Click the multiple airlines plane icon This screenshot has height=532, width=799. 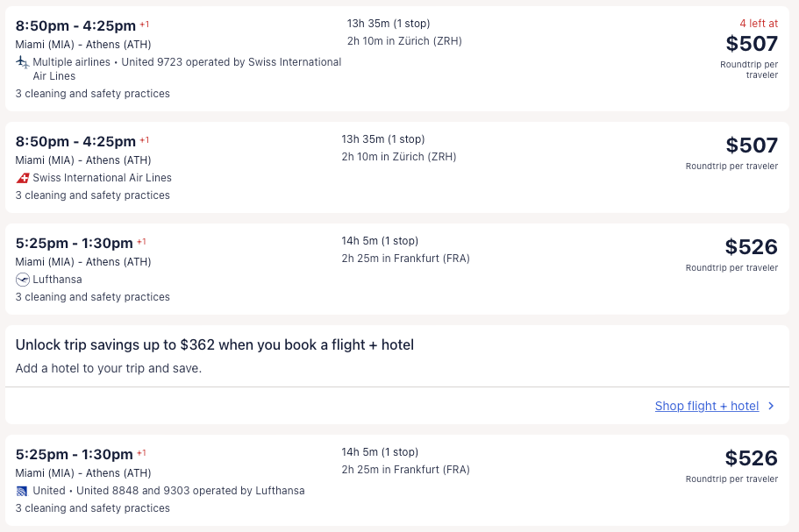pyautogui.click(x=23, y=62)
